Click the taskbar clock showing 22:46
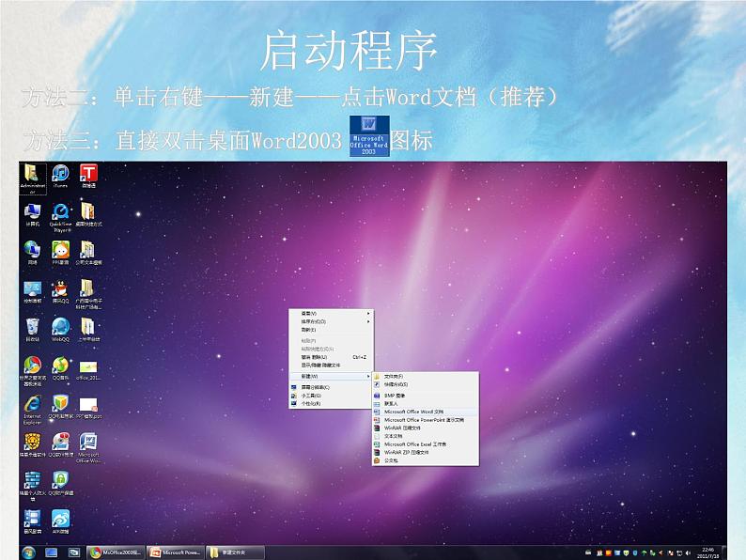The height and width of the screenshot is (560, 746). point(707,552)
